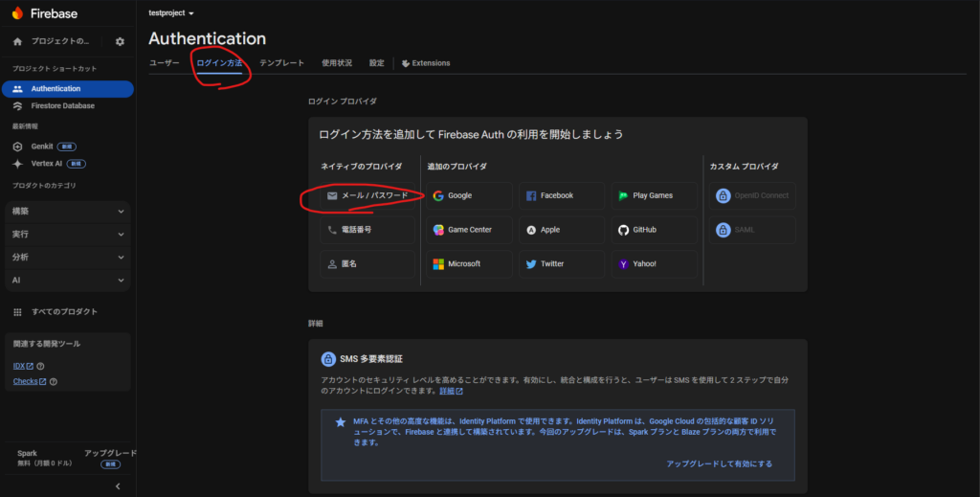This screenshot has height=497, width=980.
Task: Open すべてのプロダクト in sidebar
Action: (64, 312)
